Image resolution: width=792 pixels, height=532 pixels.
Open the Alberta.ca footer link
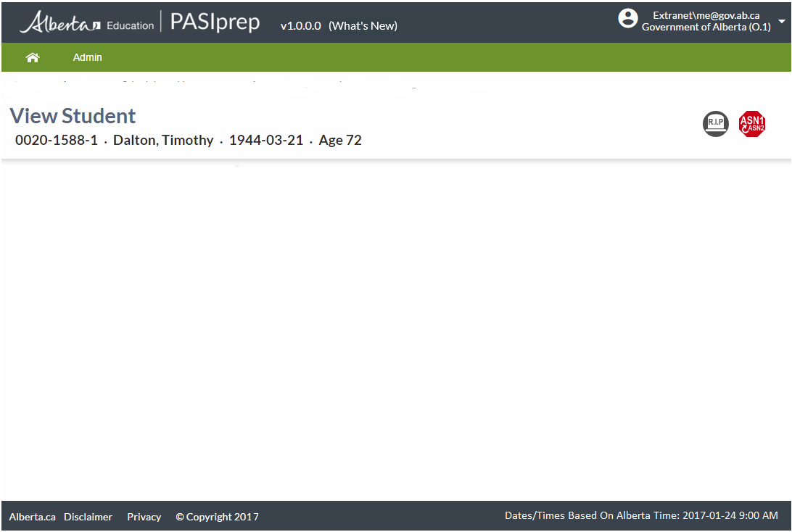32,517
